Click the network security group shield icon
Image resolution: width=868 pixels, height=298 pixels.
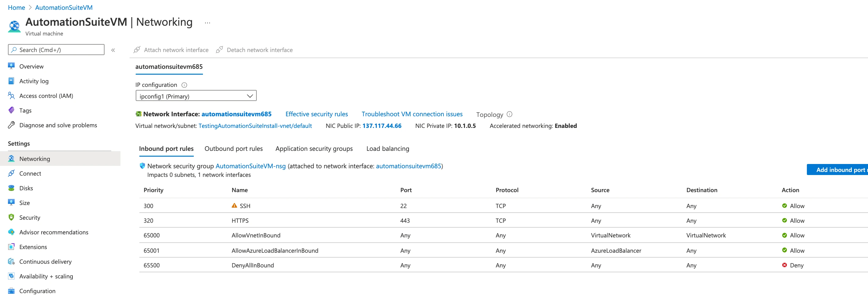click(x=142, y=166)
